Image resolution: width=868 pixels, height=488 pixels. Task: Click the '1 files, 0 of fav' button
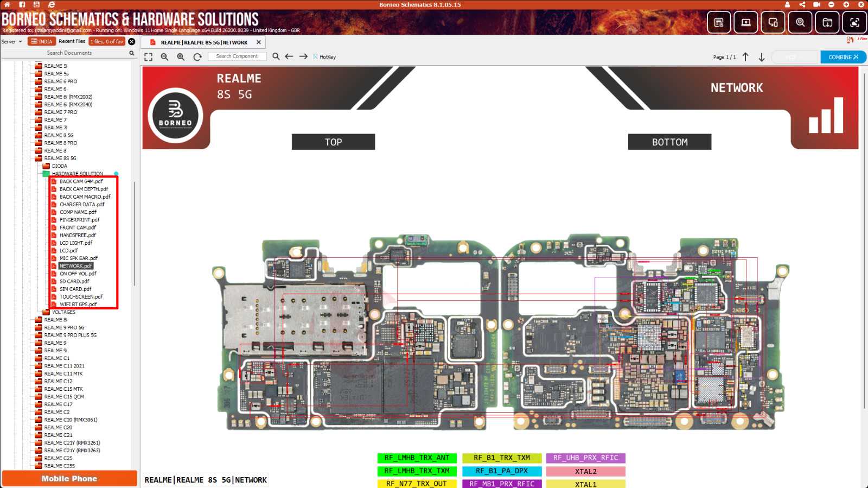(107, 41)
